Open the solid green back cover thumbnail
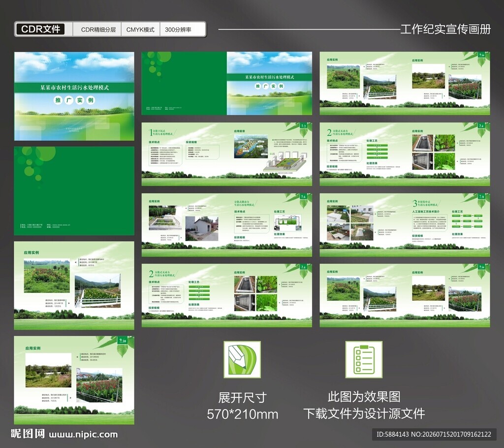 [74, 191]
